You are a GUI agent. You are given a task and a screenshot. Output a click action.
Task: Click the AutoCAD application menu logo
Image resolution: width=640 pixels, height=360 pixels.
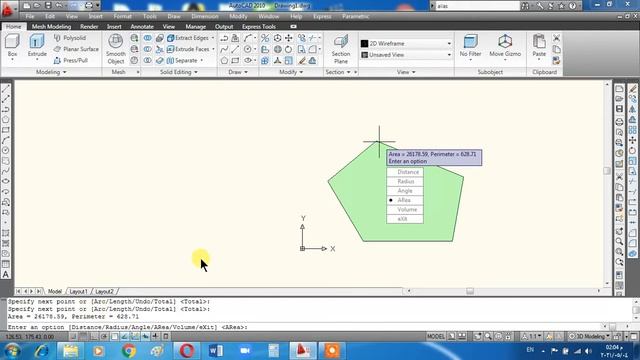(x=7, y=9)
